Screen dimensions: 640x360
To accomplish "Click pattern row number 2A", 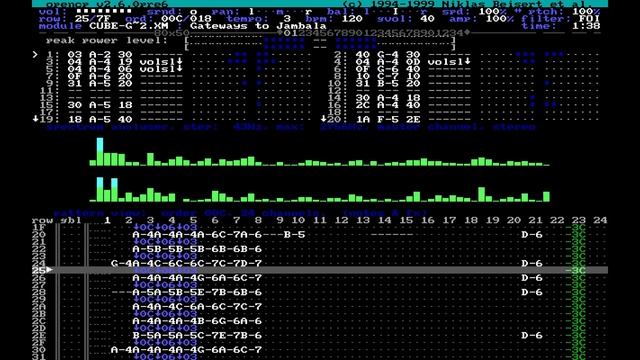I will coord(39,307).
